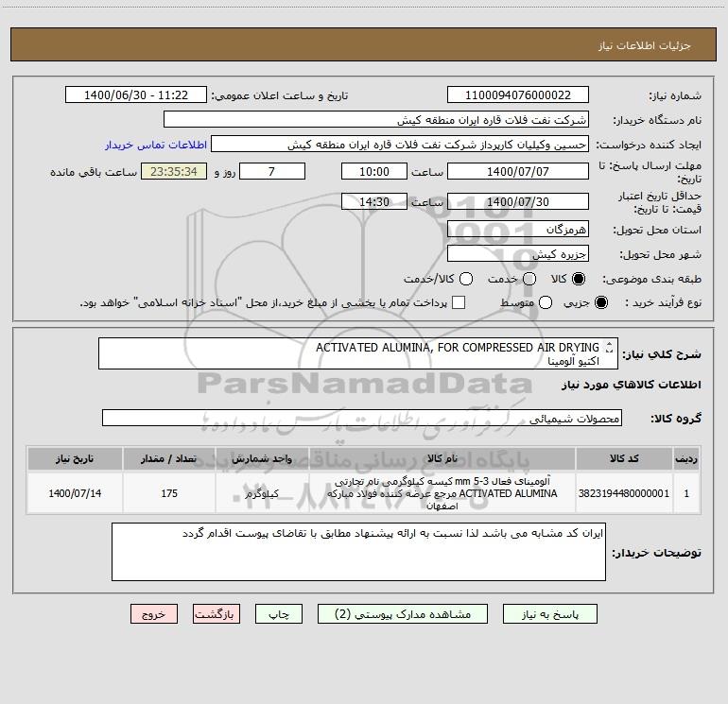Click the need number field 1100094076000022
The height and width of the screenshot is (704, 728).
point(518,95)
